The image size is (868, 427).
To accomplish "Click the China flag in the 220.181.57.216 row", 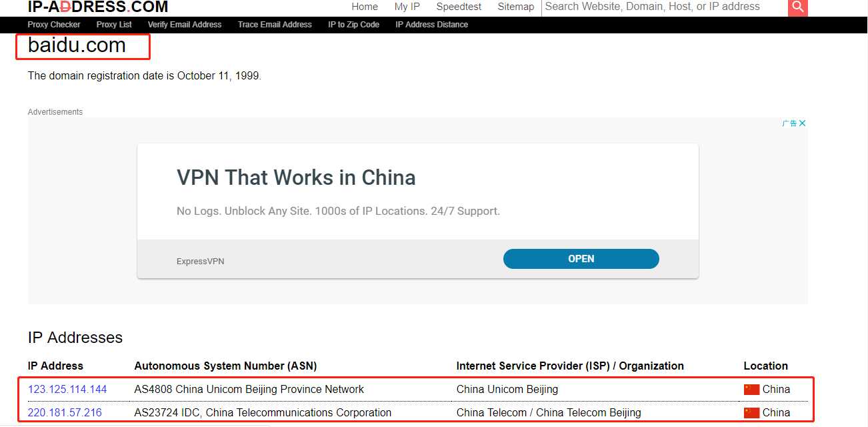I will (752, 413).
